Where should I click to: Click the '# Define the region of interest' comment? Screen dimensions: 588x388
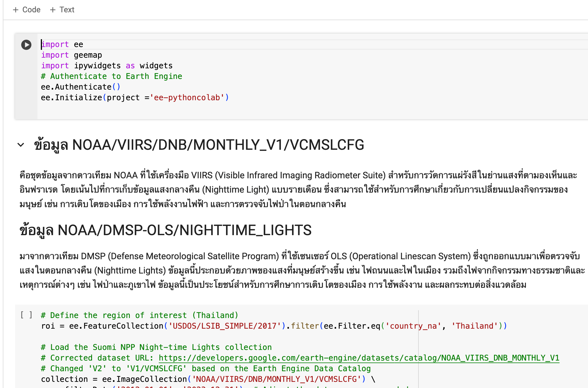tap(140, 315)
